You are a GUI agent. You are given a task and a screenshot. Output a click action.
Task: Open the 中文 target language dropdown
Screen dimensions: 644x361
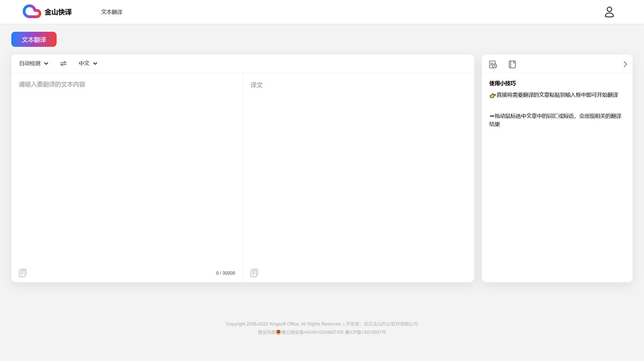(88, 63)
